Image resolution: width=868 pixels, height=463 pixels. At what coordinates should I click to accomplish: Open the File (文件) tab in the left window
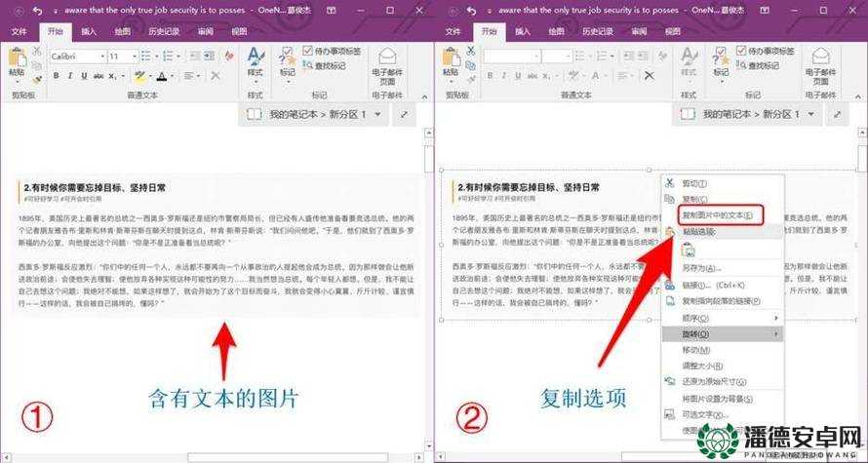[19, 32]
